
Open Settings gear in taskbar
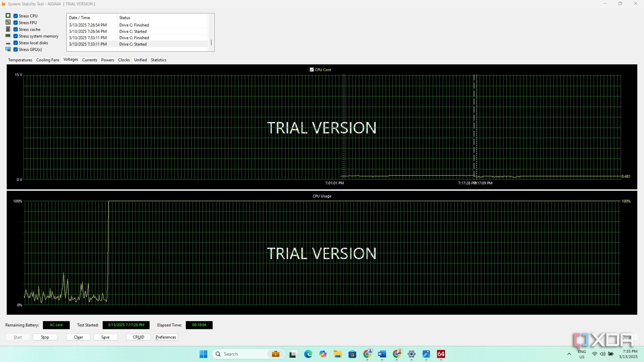(411, 354)
